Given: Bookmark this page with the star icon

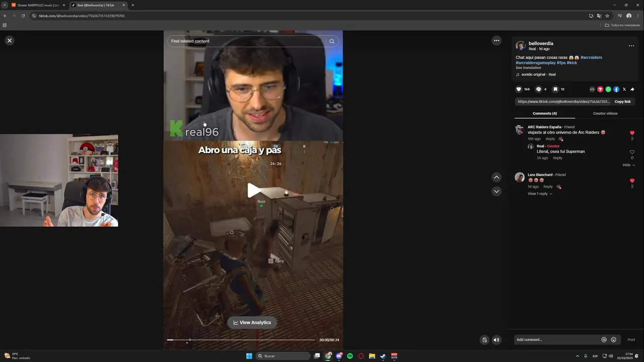Looking at the screenshot, I should click(x=607, y=16).
